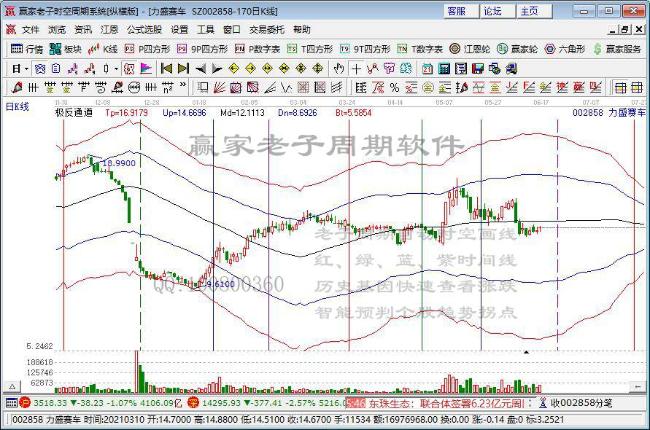Screen dimensions: 650x430
Task: Open the 板块 sector view
Action: (x=65, y=49)
